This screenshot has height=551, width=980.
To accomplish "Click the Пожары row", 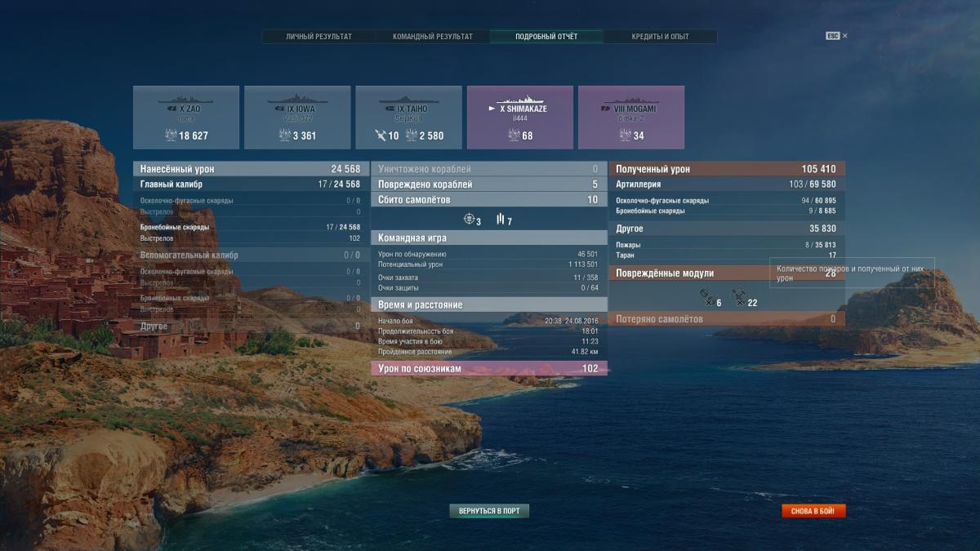I will coord(727,245).
